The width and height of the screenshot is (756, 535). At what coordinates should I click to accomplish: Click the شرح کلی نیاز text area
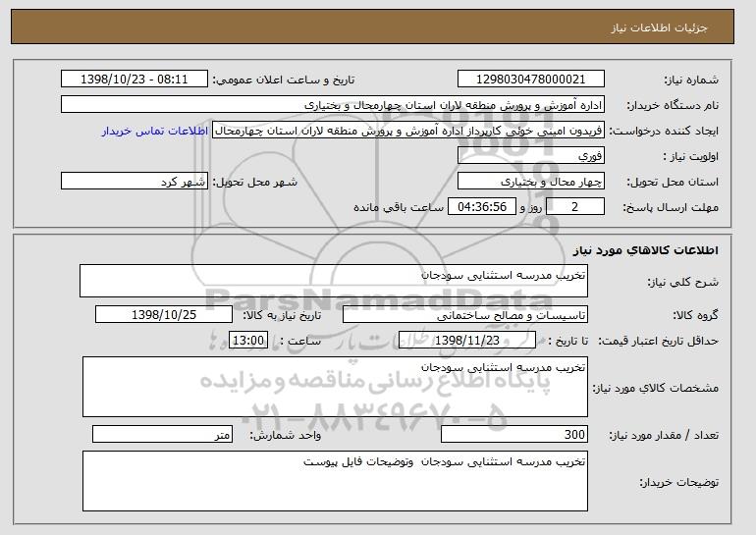click(x=334, y=281)
